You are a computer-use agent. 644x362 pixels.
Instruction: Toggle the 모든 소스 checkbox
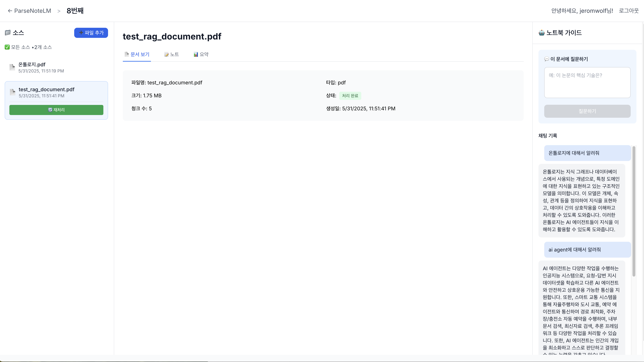pyautogui.click(x=7, y=47)
